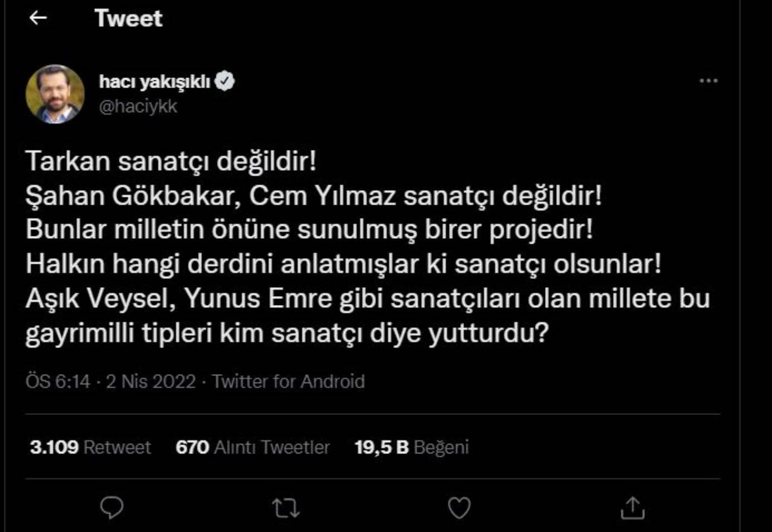Click the verified badge beside the name
Image resolution: width=772 pixels, height=532 pixels.
pos(226,82)
